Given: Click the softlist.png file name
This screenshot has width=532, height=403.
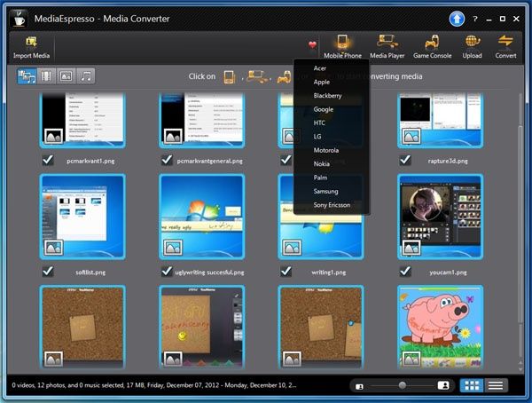Looking at the screenshot, I should click(x=90, y=273).
